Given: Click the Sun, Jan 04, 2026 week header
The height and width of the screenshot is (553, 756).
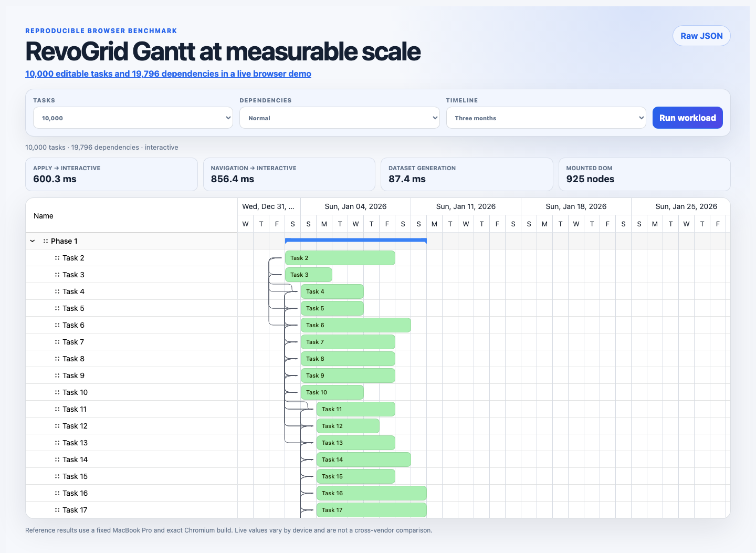Looking at the screenshot, I should pyautogui.click(x=355, y=206).
